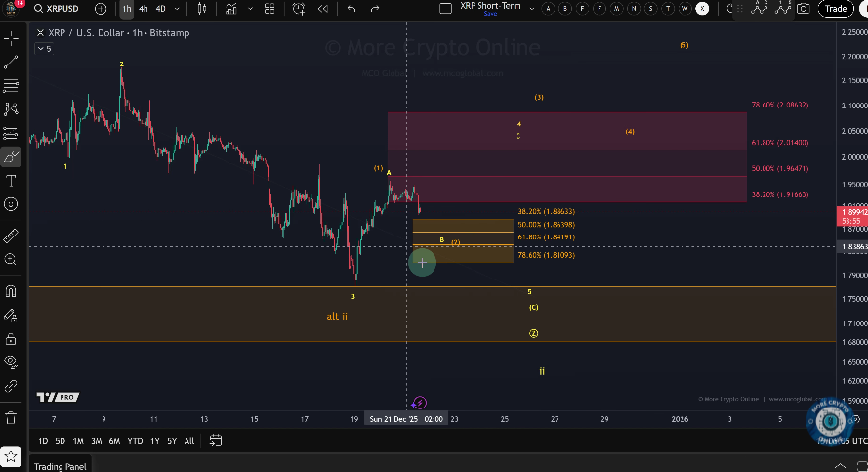The width and height of the screenshot is (868, 472).
Task: Select the 1h timeframe
Action: (x=127, y=9)
